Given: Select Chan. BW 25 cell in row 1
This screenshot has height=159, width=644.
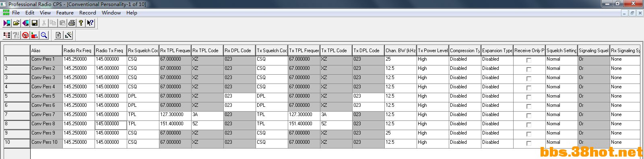Looking at the screenshot, I should click(x=400, y=61).
